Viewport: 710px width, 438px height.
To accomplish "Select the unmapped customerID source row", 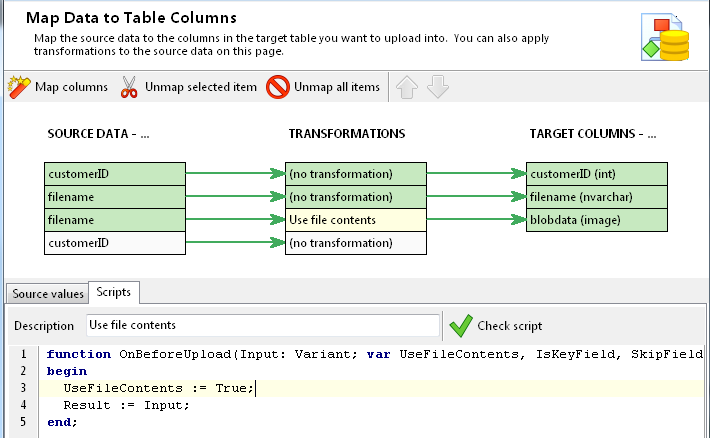I will click(x=115, y=243).
